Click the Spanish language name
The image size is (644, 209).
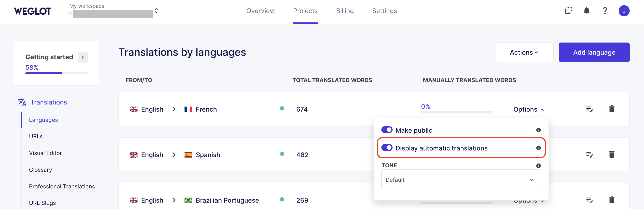click(x=208, y=155)
